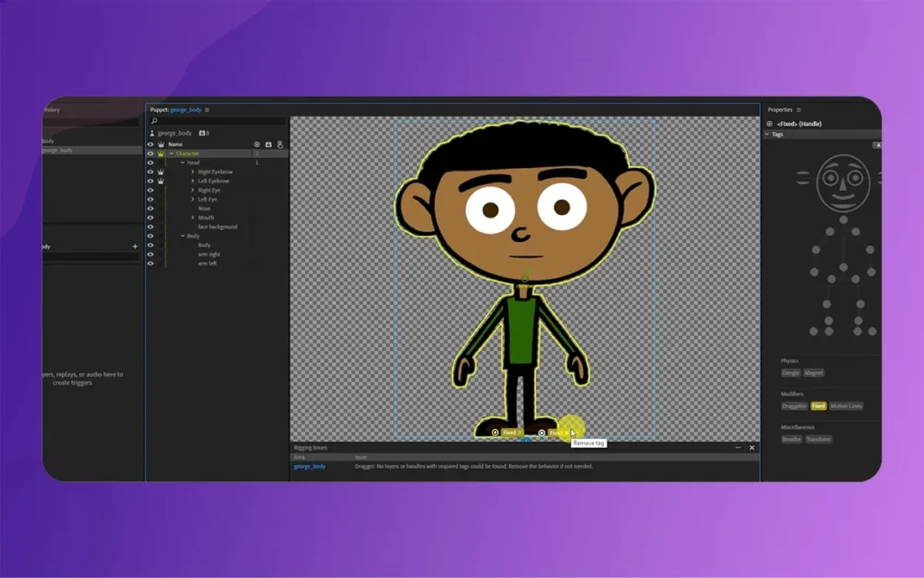
Task: Select the arm left layer
Action: [208, 264]
